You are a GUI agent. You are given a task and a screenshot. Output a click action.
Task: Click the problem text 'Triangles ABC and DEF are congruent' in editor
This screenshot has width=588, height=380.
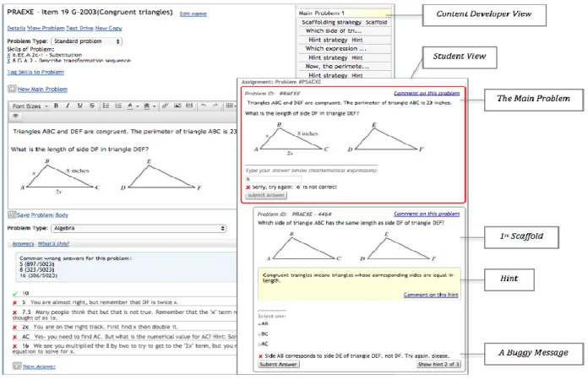tap(70, 132)
